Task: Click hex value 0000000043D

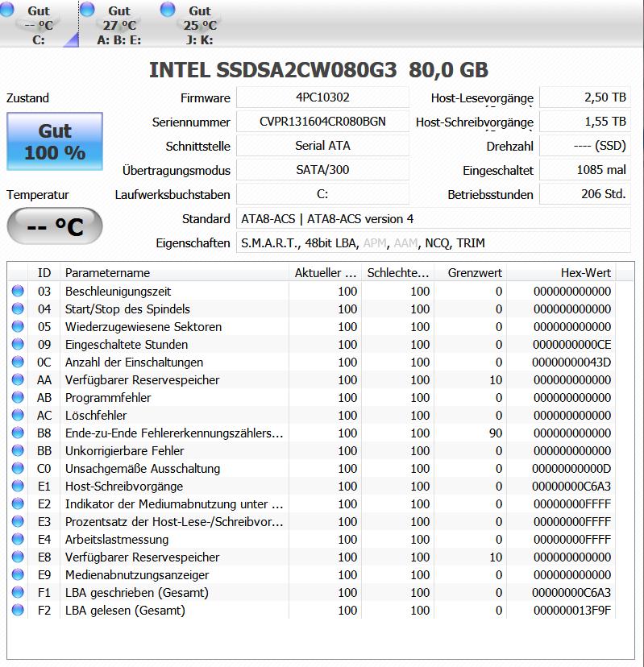Action: (571, 362)
